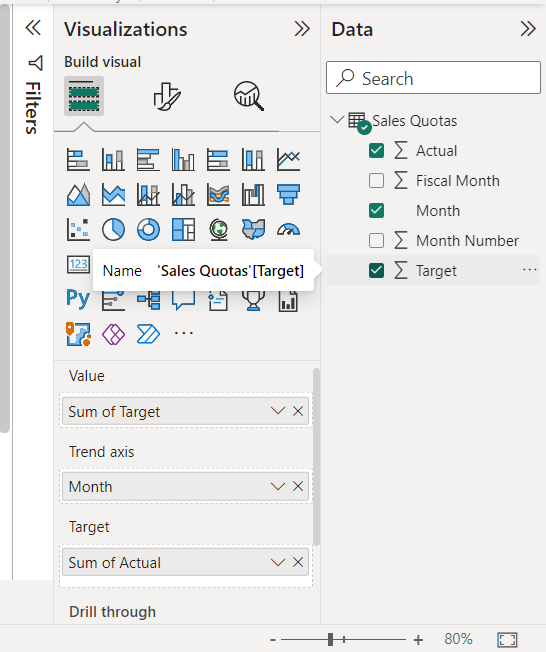The image size is (546, 652).
Task: Expand the Filters pane
Action: pyautogui.click(x=33, y=28)
